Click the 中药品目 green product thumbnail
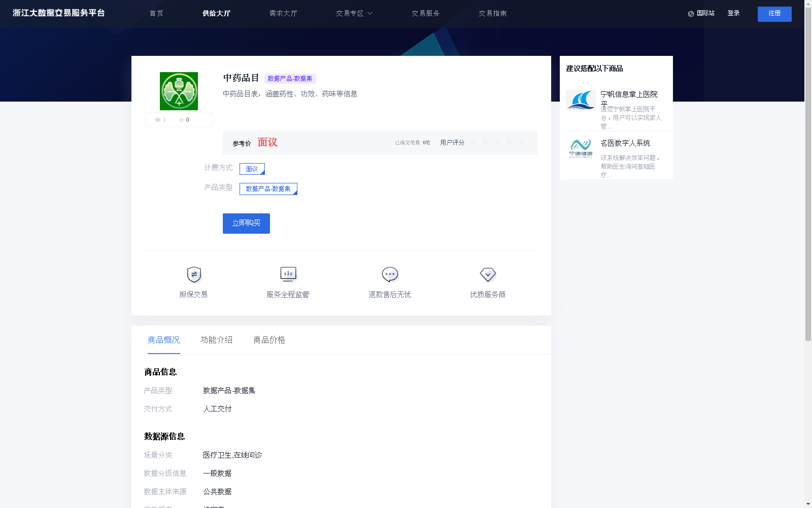This screenshot has height=508, width=812. coord(179,91)
